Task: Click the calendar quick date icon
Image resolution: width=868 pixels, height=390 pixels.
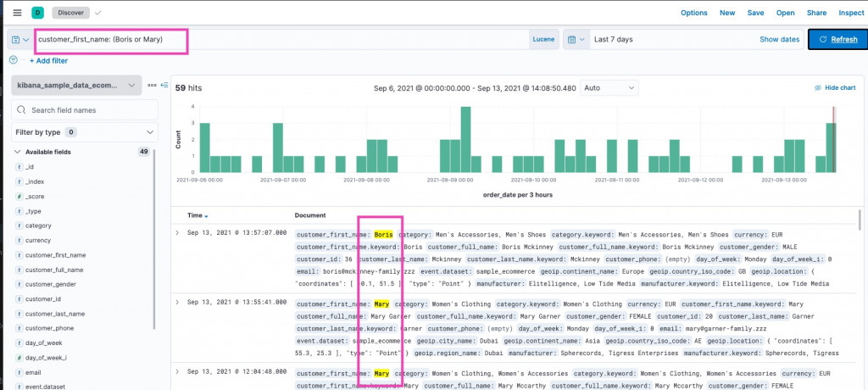Action: click(576, 39)
